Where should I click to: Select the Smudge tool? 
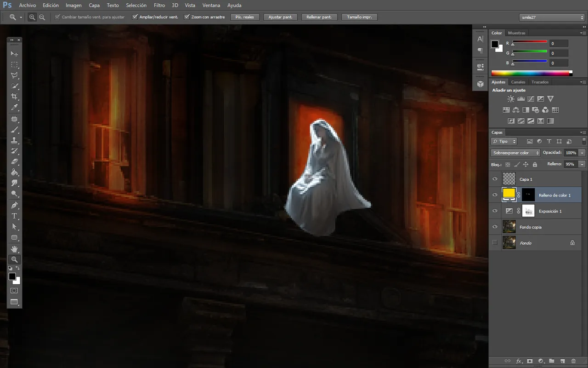[x=14, y=184]
